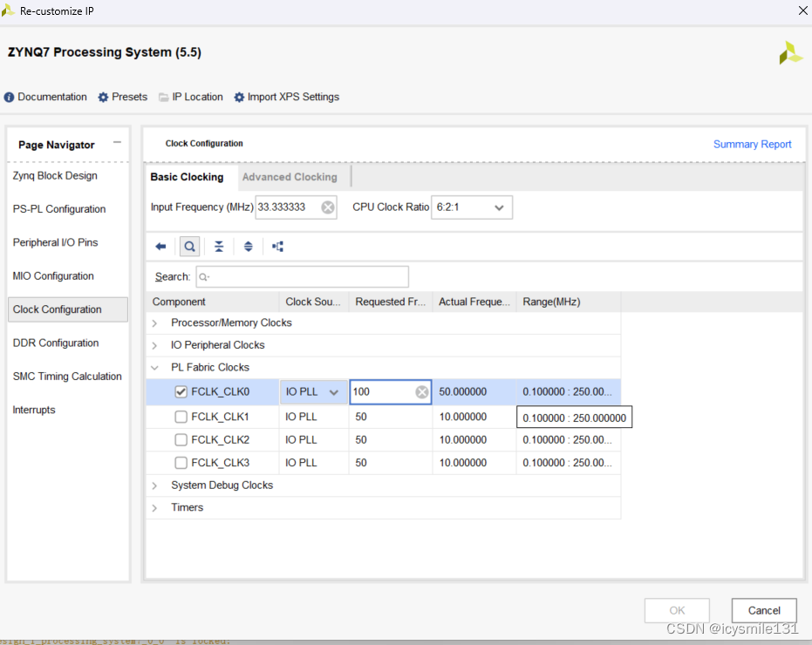Viewport: 812px width, 645px height.
Task: Click the Expand All toolbar icon
Action: click(x=249, y=247)
